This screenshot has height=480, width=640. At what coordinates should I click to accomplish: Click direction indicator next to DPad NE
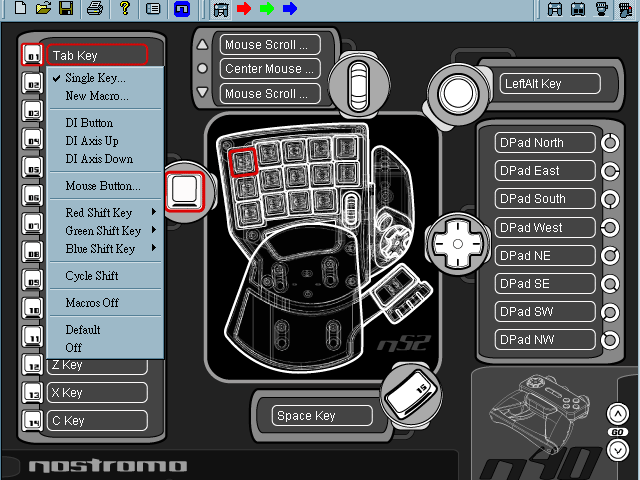click(x=610, y=256)
